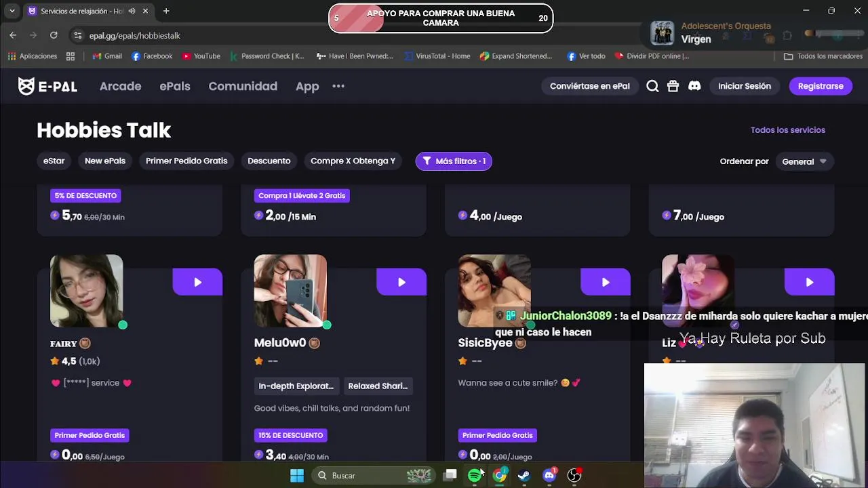Click Conviértase en ePal button

590,86
